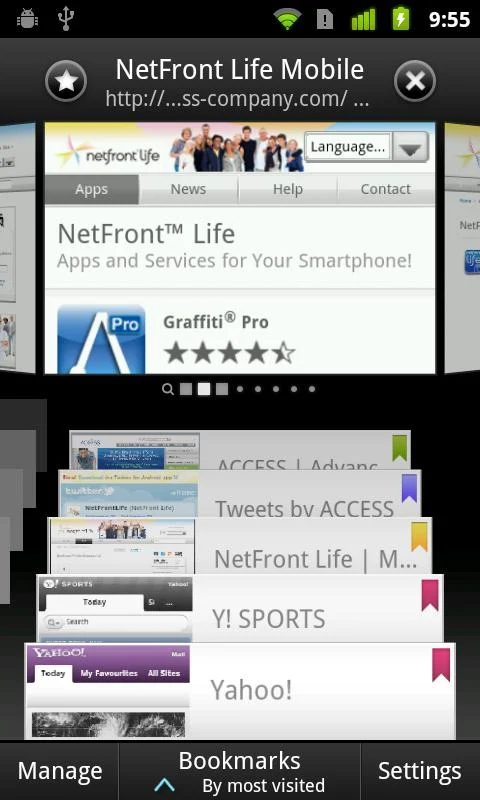
Task: Tap the green ribbon on ACCESS bookmark
Action: tap(399, 448)
